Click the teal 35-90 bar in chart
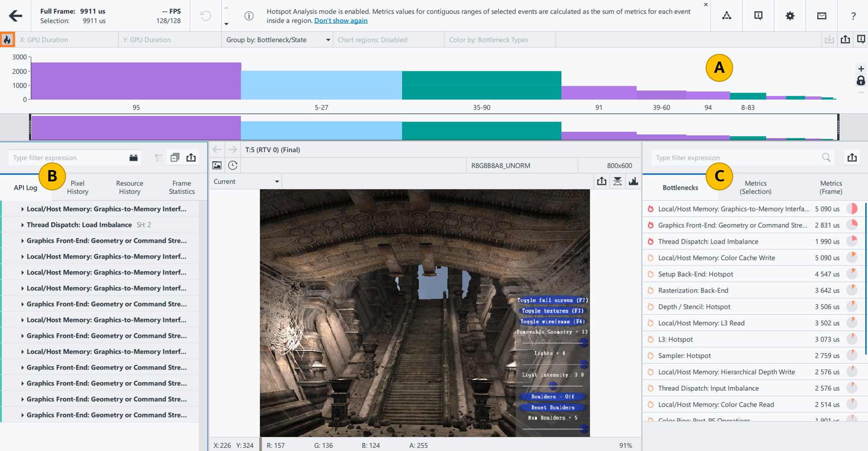868x451 pixels. click(481, 85)
